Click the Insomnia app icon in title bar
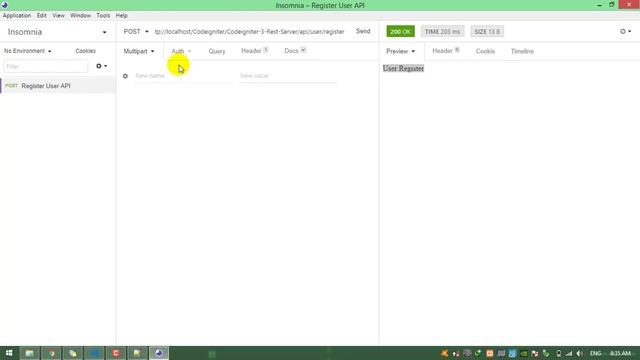This screenshot has width=640, height=360. (4, 5)
